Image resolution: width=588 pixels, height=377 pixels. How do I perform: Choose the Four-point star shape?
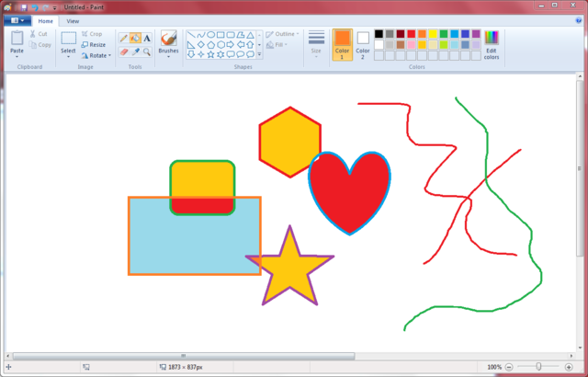click(201, 55)
